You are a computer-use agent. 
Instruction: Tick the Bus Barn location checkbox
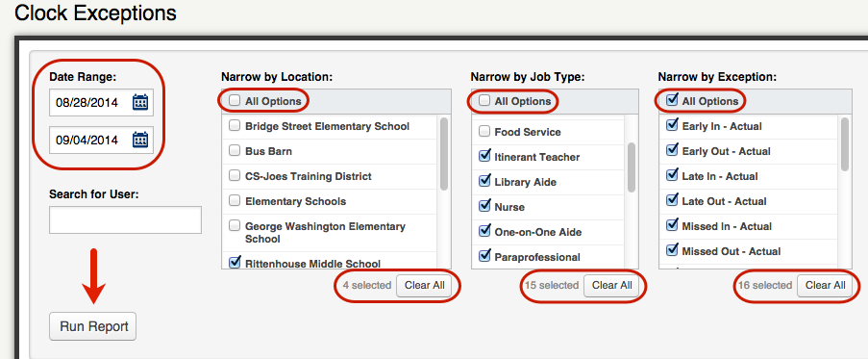(x=235, y=151)
